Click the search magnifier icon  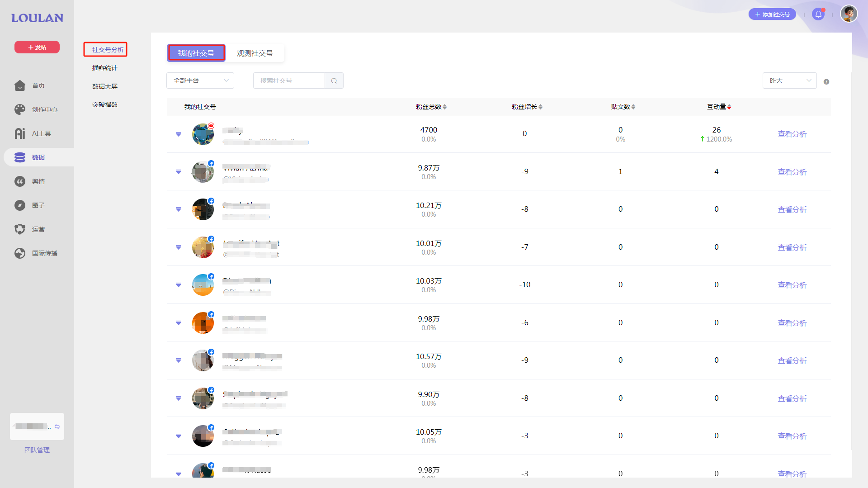334,81
